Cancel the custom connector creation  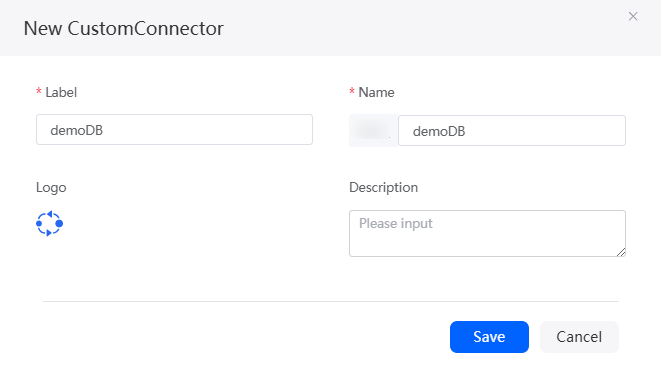579,337
